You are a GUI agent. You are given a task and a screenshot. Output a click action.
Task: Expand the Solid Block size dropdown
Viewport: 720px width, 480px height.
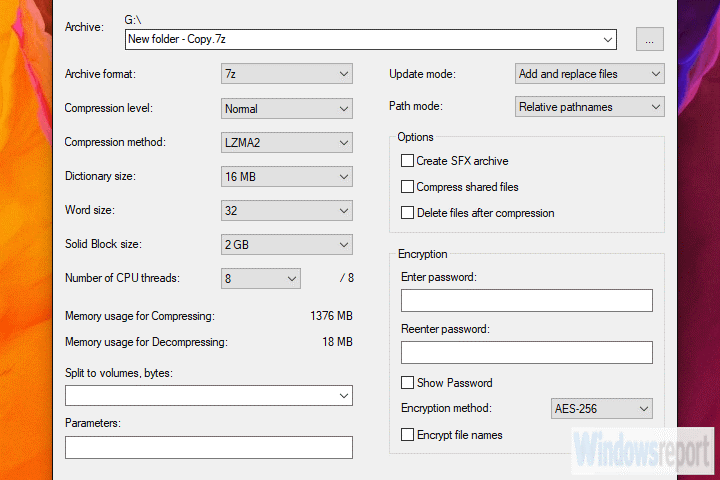(x=287, y=244)
